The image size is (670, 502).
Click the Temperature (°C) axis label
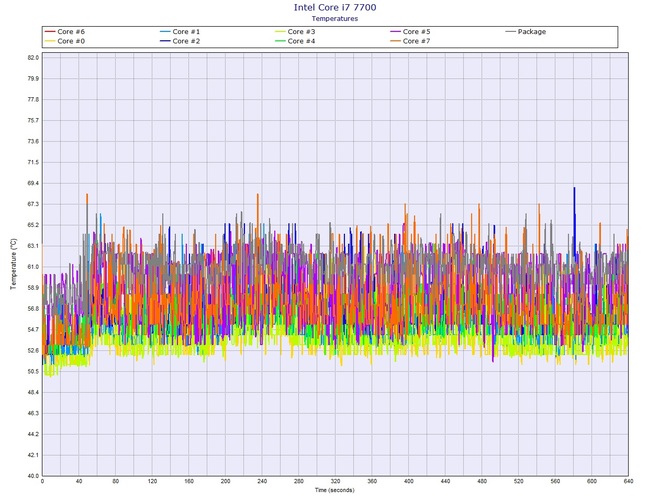point(13,264)
